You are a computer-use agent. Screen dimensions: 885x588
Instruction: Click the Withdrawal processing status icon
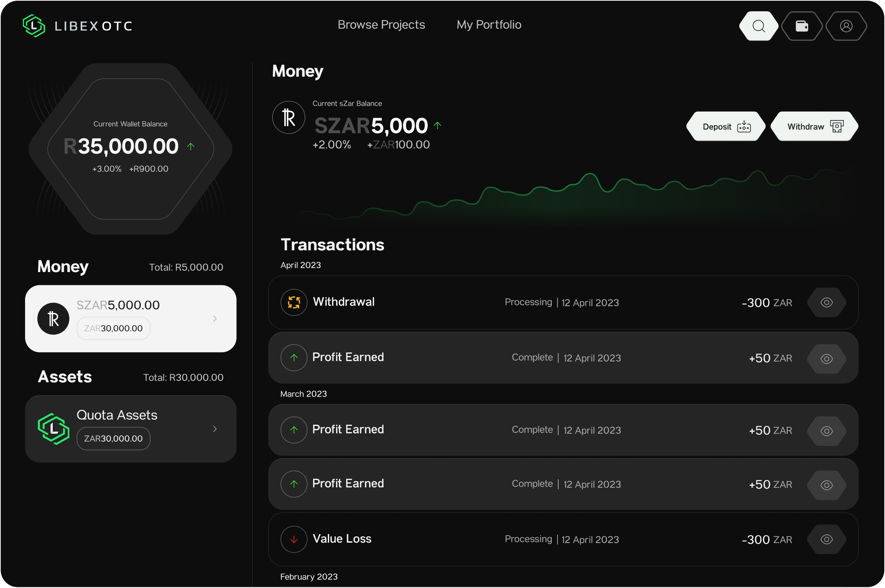click(294, 302)
